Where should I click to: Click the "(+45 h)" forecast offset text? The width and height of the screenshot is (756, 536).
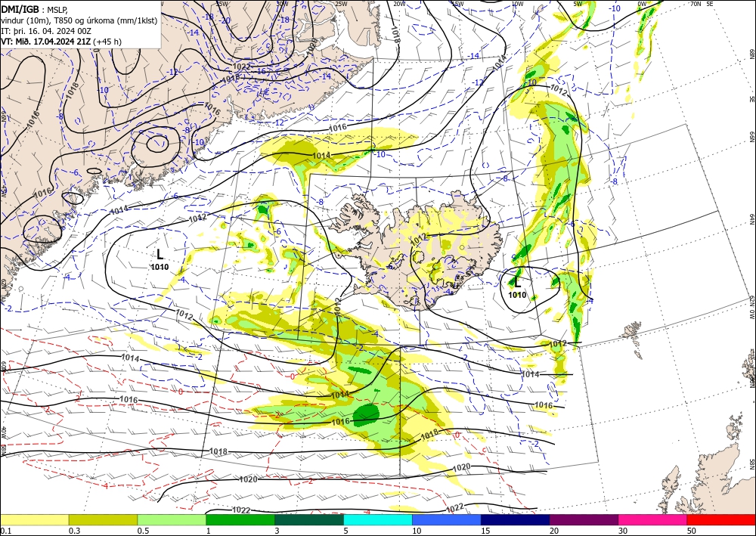(x=107, y=42)
